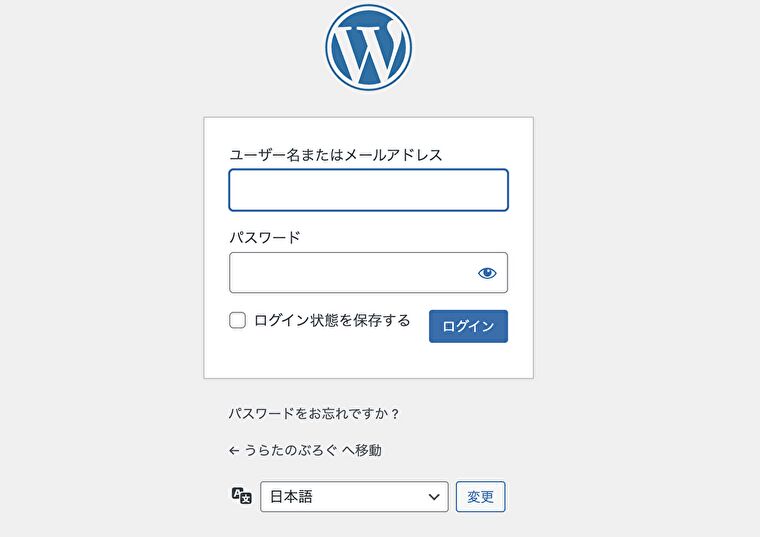The image size is (760, 537).
Task: Click the ユーザー名またはメールアドレス label
Action: (335, 155)
